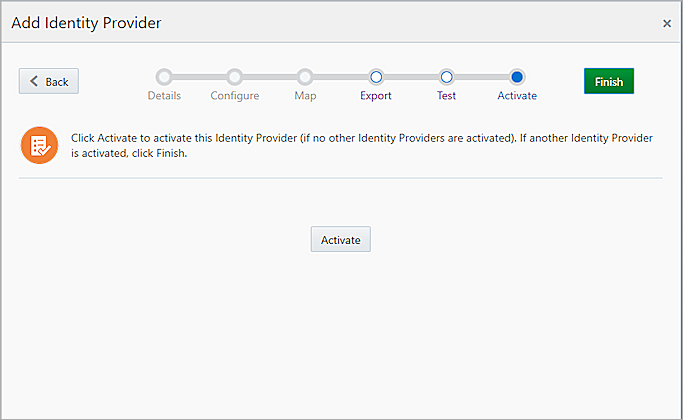
Task: Select the Map step circle
Action: click(305, 77)
